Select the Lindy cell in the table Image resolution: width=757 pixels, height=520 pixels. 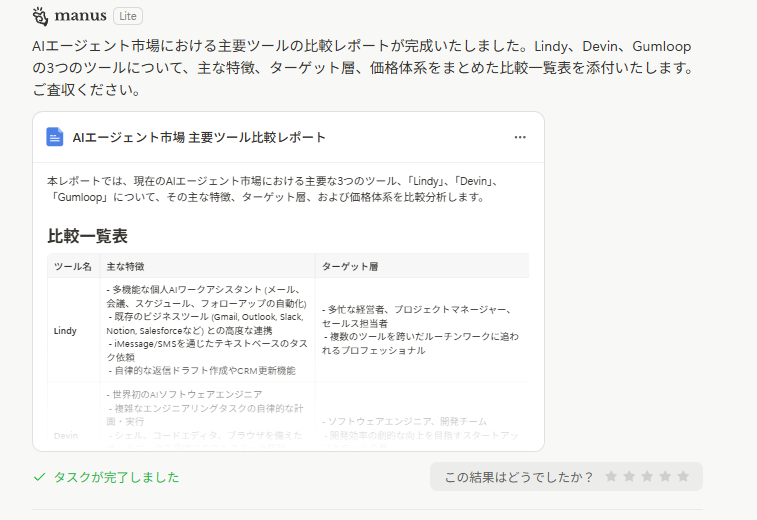pyautogui.click(x=73, y=330)
